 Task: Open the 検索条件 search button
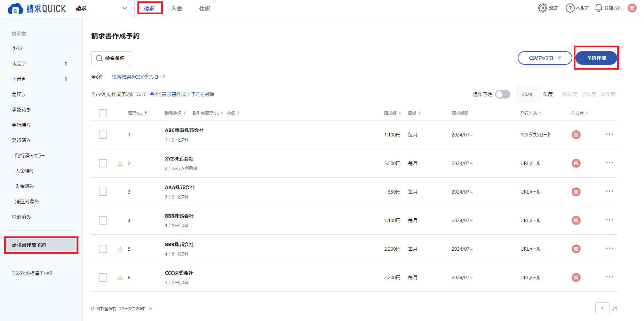tap(111, 58)
